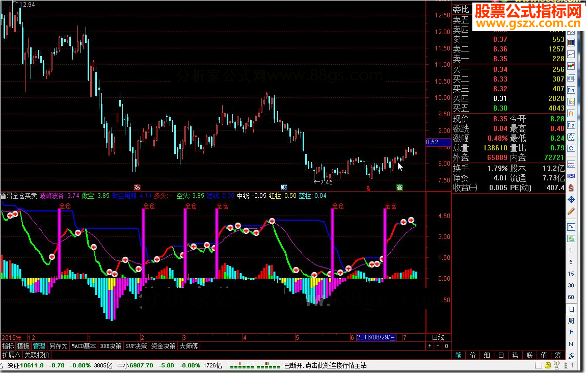Select the N-day custom period
Viewport: 588px width, 373px height.
(x=571, y=344)
